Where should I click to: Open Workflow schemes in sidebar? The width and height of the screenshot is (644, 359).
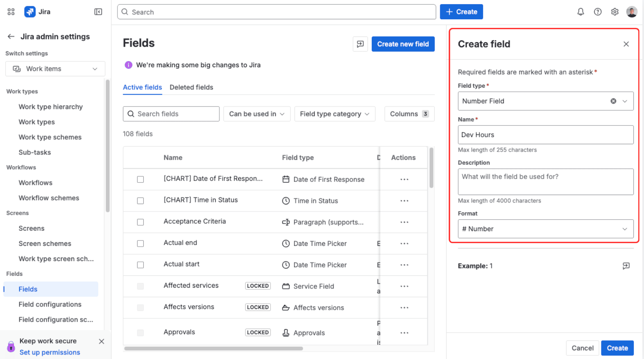click(49, 198)
